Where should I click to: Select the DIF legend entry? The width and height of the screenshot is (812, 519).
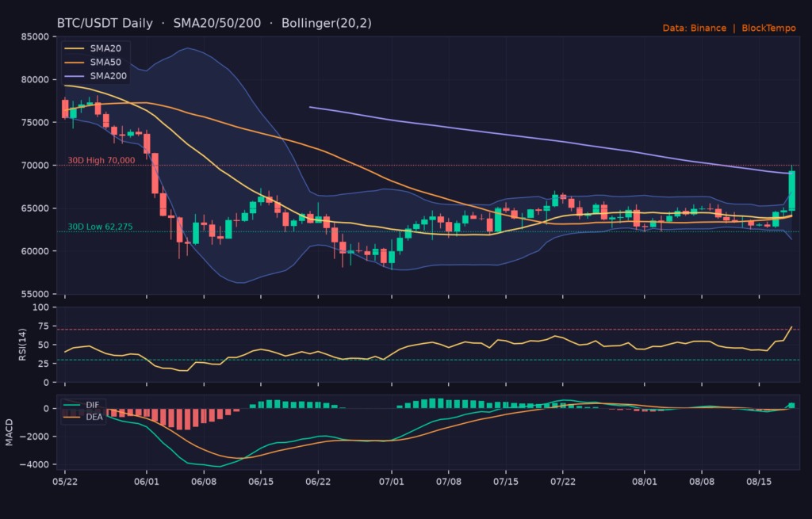82,405
